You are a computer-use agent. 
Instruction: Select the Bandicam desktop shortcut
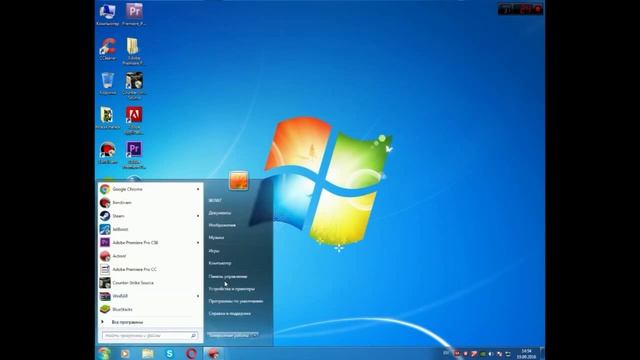[x=108, y=153]
